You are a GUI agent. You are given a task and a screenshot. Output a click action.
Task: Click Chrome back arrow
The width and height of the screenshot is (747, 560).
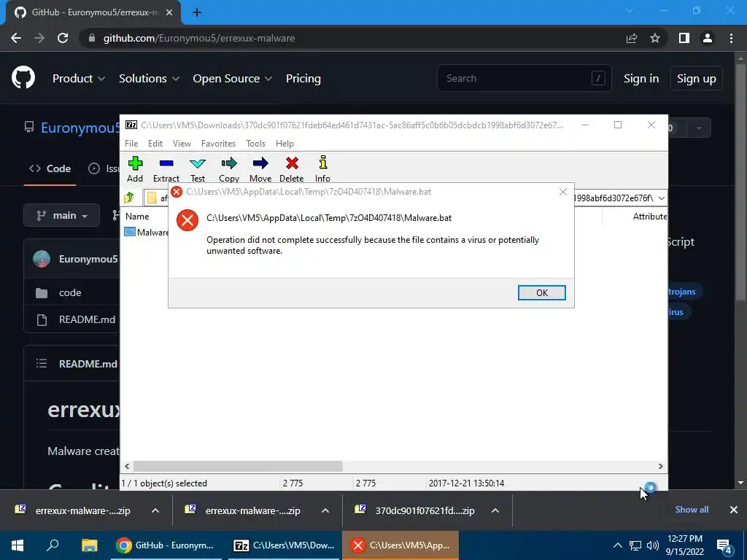pos(16,38)
